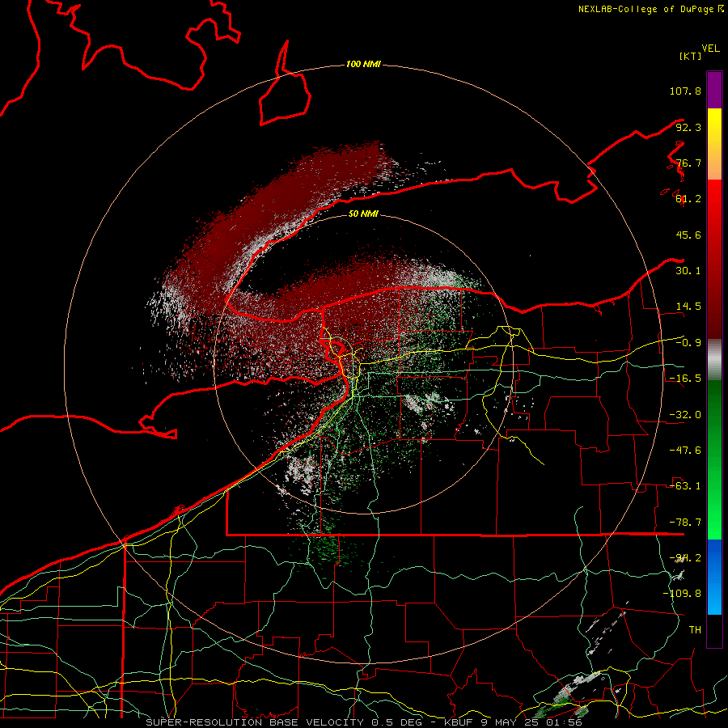Click the 76.7 scale value
Viewport: 728px width, 728px height.
point(688,163)
